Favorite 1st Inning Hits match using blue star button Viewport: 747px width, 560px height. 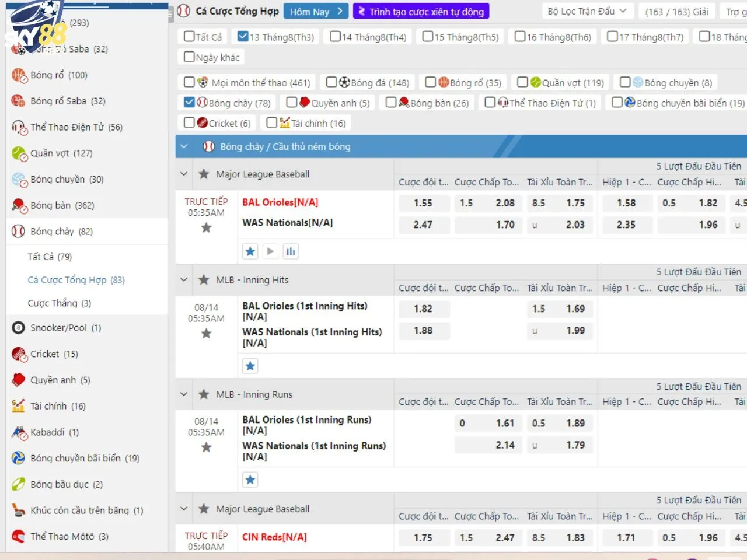click(x=250, y=366)
